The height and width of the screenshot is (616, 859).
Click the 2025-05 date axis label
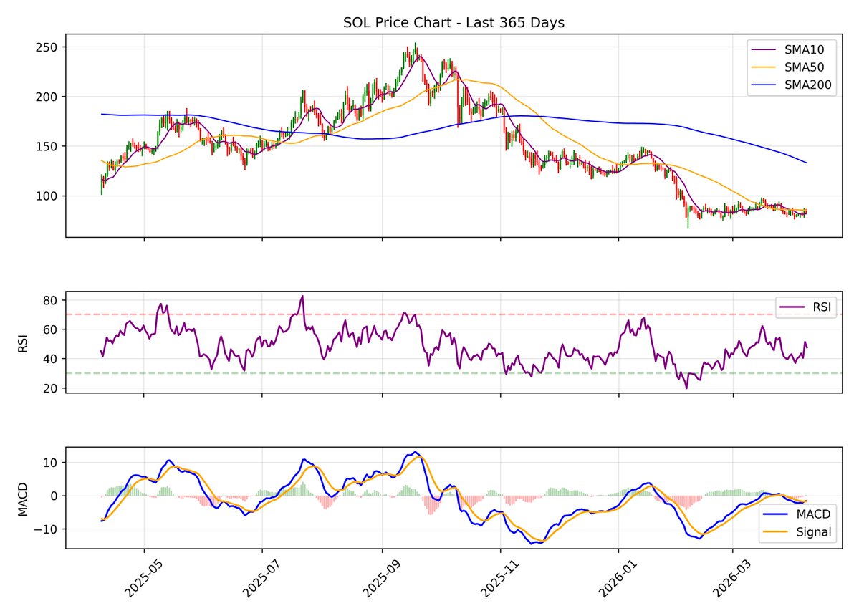click(145, 577)
